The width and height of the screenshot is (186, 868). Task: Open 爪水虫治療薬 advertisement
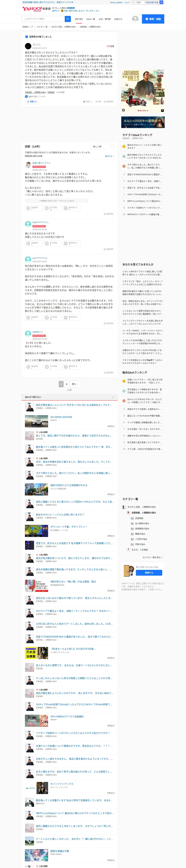point(37,653)
